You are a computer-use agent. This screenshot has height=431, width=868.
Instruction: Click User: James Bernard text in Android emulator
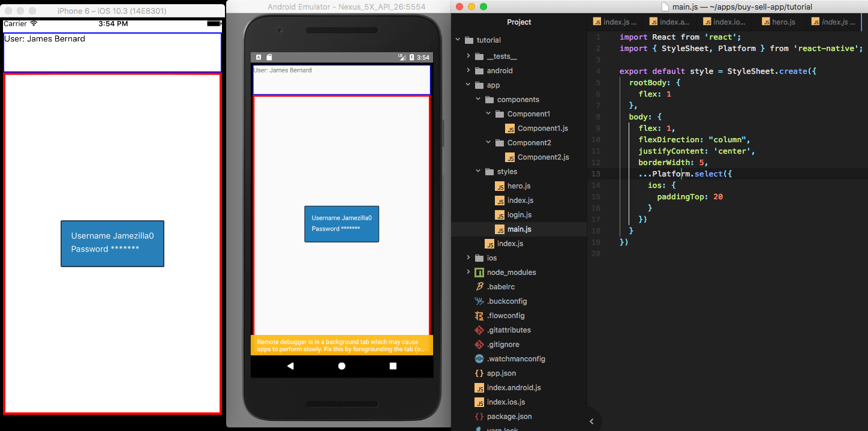click(x=283, y=70)
